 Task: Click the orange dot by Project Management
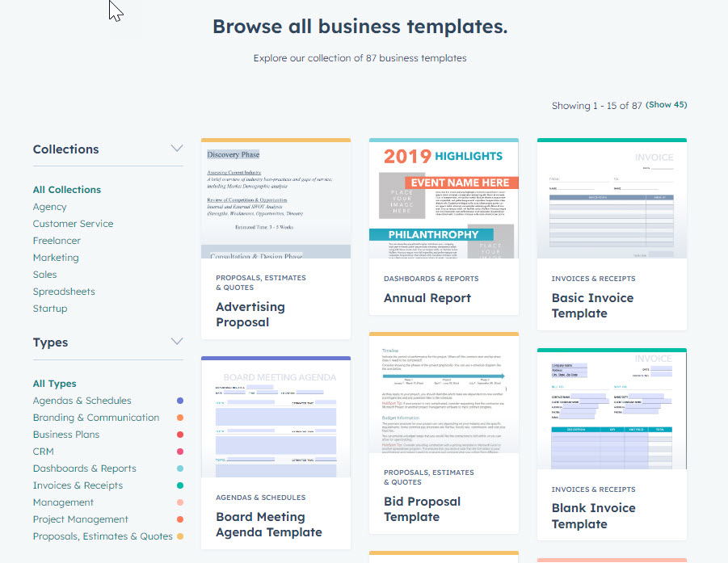[x=179, y=519]
